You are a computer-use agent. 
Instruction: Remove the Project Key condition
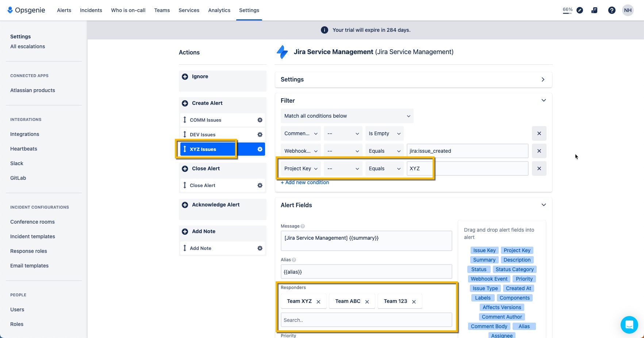tap(539, 168)
